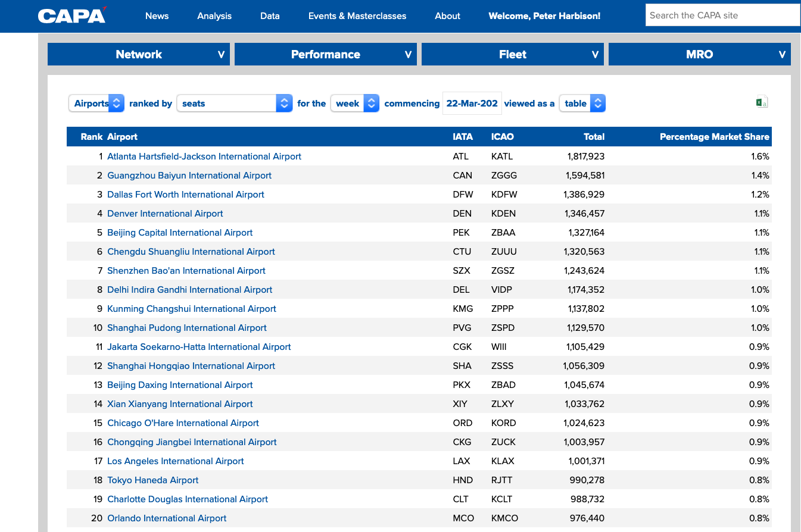Open Denver International Airport link
The image size is (801, 532).
point(165,214)
